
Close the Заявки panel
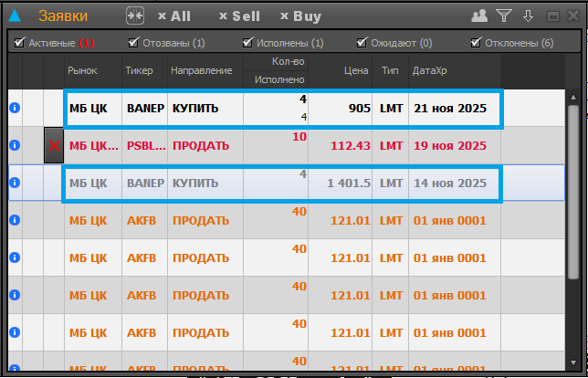573,16
